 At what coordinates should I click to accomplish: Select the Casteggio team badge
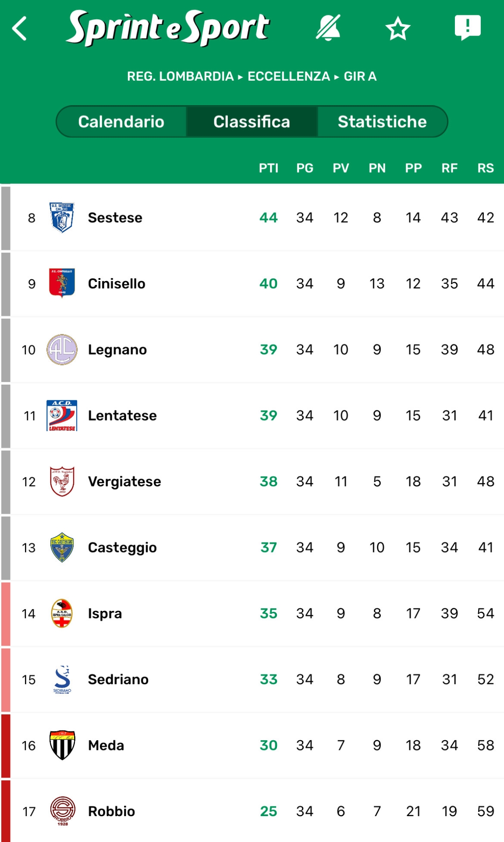(x=62, y=547)
